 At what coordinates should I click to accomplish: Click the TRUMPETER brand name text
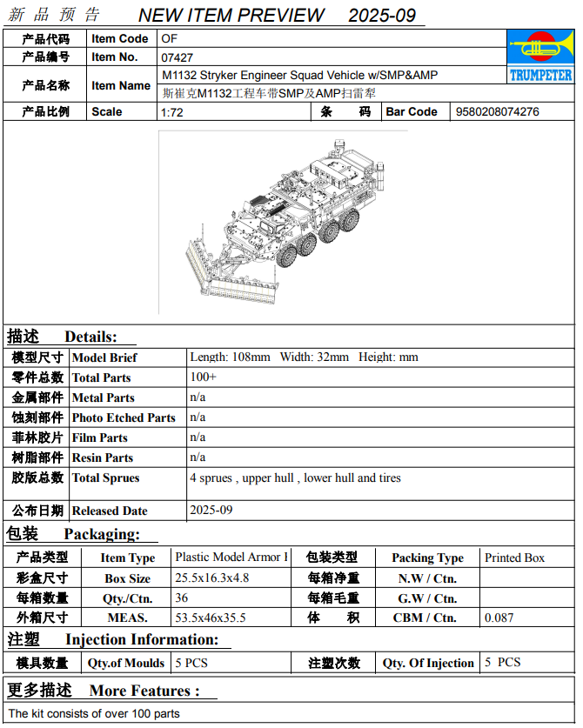pyautogui.click(x=540, y=75)
